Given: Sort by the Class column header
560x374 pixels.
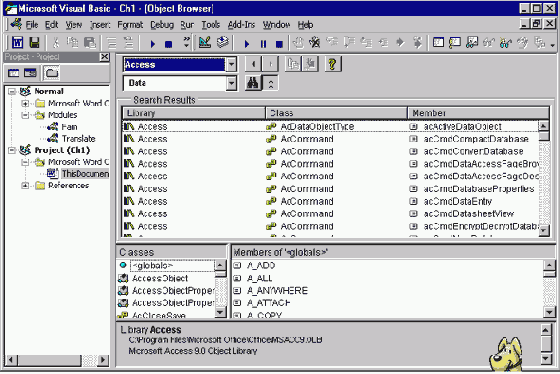Looking at the screenshot, I should [336, 113].
